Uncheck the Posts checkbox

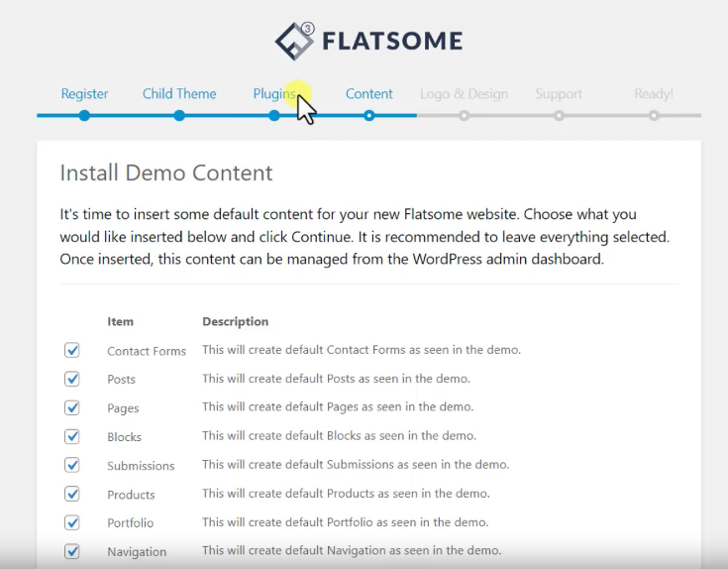pos(72,379)
